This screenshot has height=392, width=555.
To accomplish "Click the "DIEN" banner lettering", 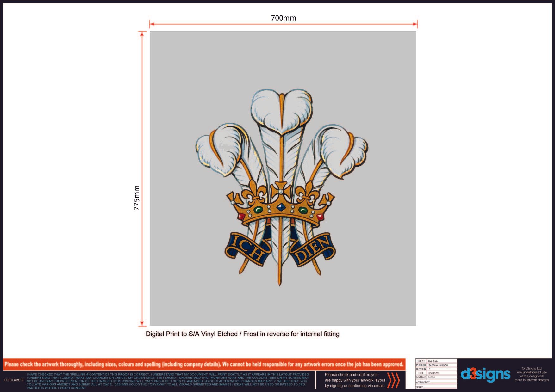I will coord(312,249).
